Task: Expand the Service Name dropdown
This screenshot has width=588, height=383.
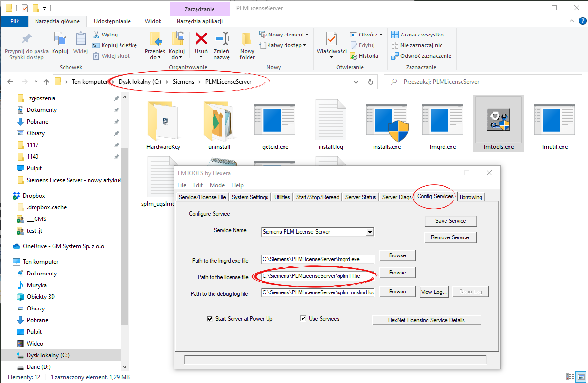Action: [x=370, y=232]
